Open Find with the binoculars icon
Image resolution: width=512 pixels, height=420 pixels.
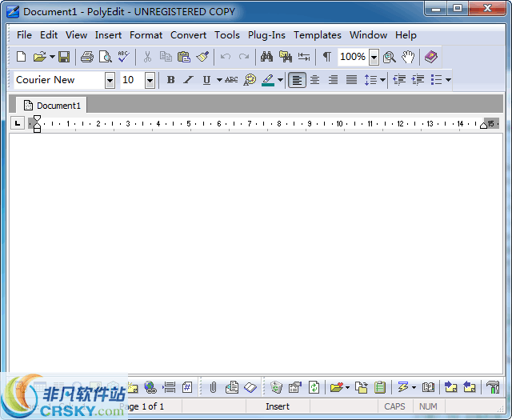tap(266, 57)
